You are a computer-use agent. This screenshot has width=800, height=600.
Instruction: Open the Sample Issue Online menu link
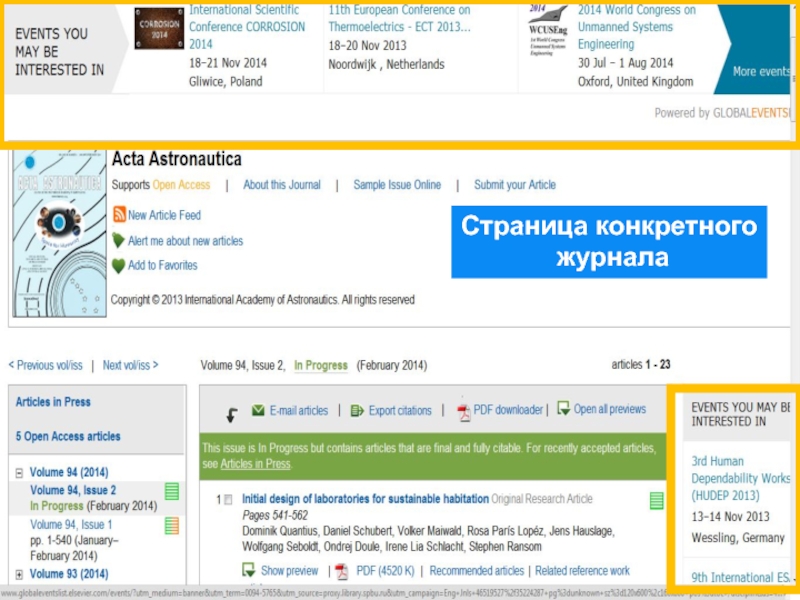point(396,185)
